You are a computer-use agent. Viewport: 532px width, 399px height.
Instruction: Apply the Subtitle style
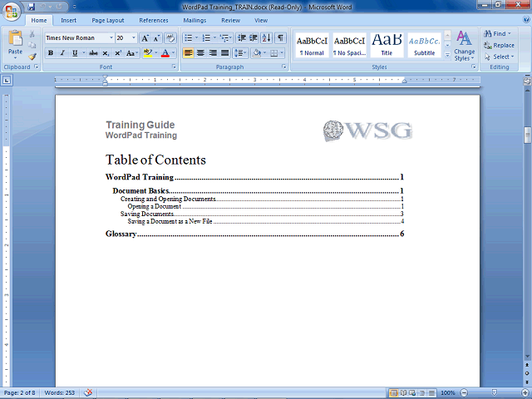pos(424,46)
